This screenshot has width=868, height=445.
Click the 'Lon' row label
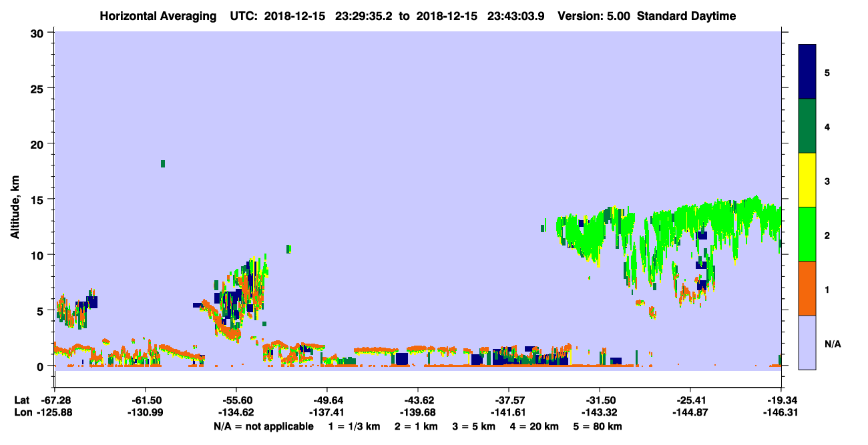point(22,412)
